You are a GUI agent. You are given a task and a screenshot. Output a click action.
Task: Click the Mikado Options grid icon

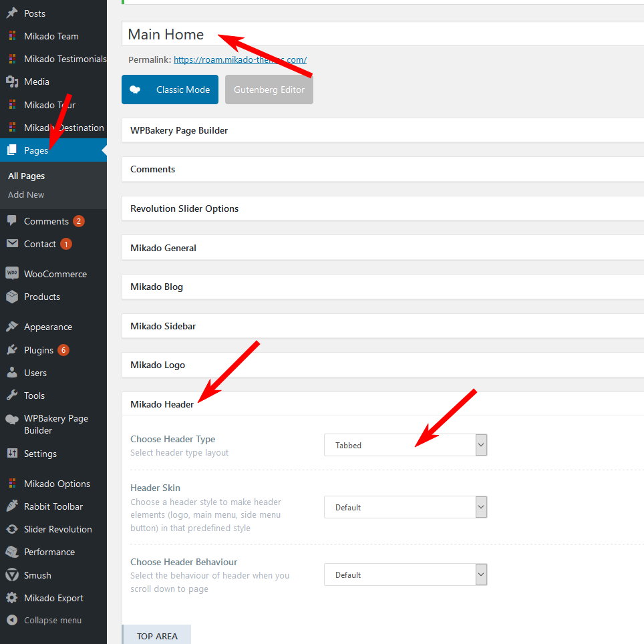point(12,484)
